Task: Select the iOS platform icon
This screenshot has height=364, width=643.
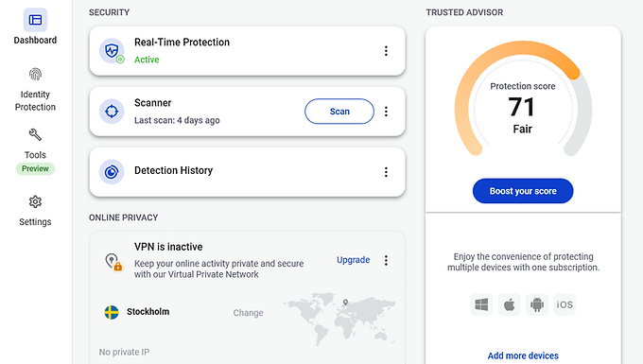Action: (x=565, y=304)
